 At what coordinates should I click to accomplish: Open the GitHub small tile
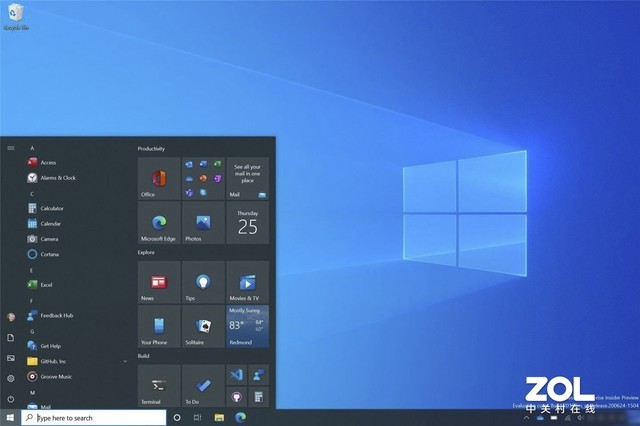click(236, 397)
